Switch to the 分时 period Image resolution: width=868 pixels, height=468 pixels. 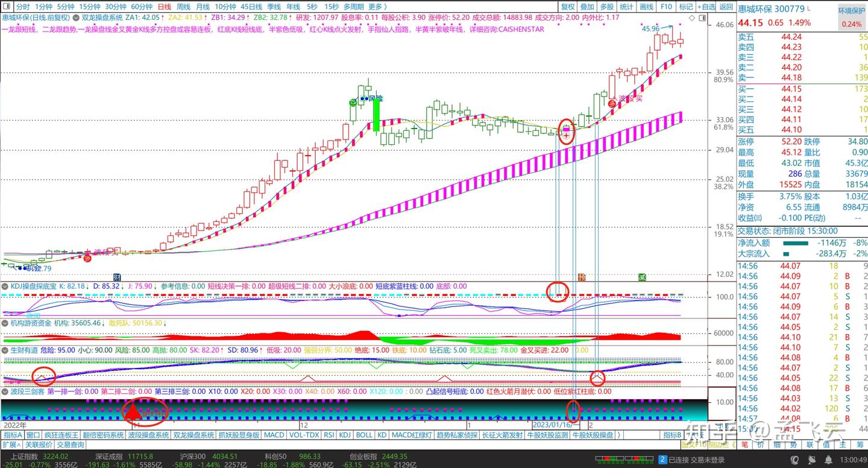click(22, 7)
